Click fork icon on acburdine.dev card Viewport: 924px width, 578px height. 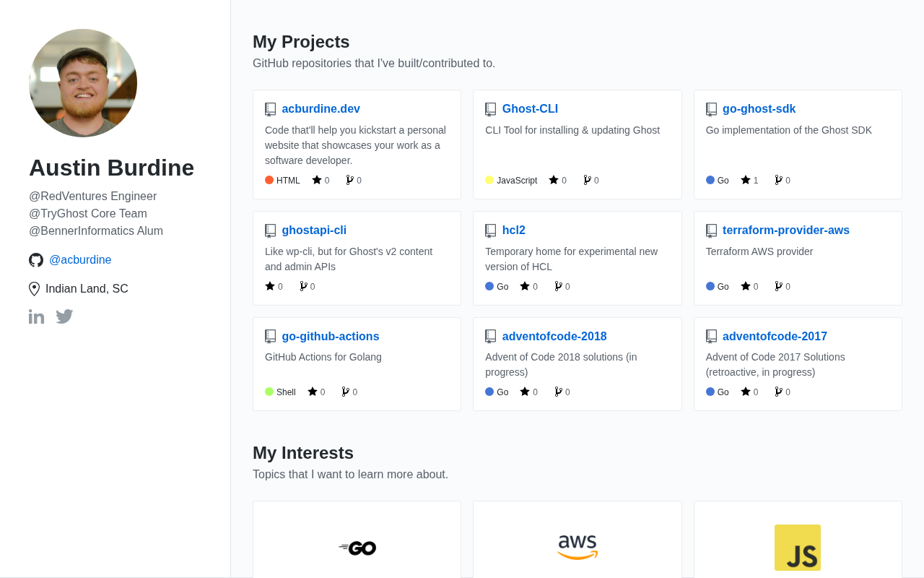tap(349, 180)
